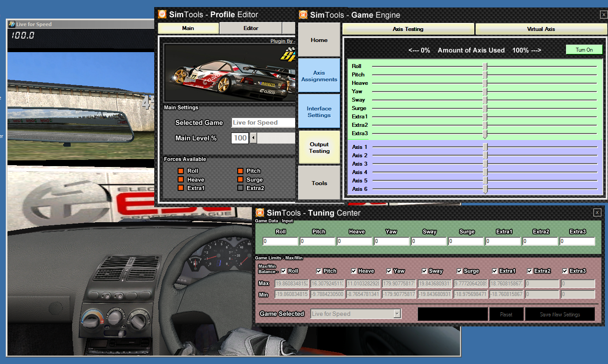Screen dimensions: 608x364
Task: Click the SimTools logo in Tuning Center title
Action: [260, 212]
